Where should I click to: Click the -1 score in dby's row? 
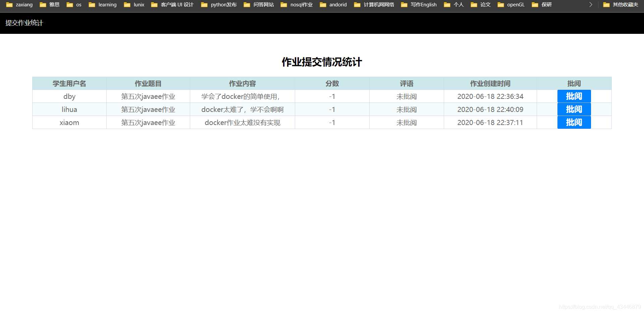[332, 97]
